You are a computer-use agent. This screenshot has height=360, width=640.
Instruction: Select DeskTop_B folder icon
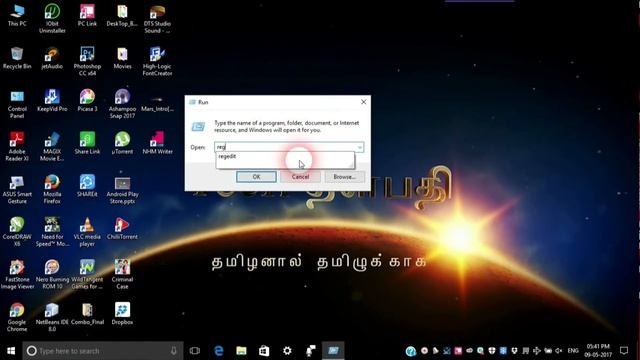pyautogui.click(x=122, y=16)
